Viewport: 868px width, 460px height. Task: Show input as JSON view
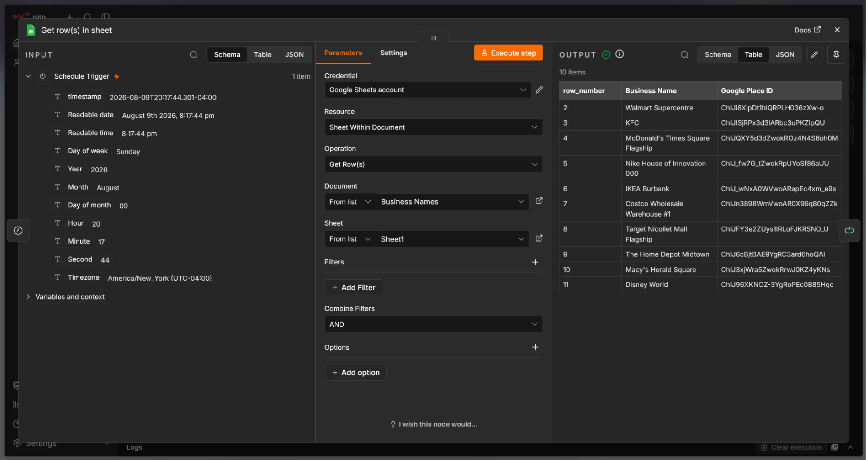(x=294, y=55)
